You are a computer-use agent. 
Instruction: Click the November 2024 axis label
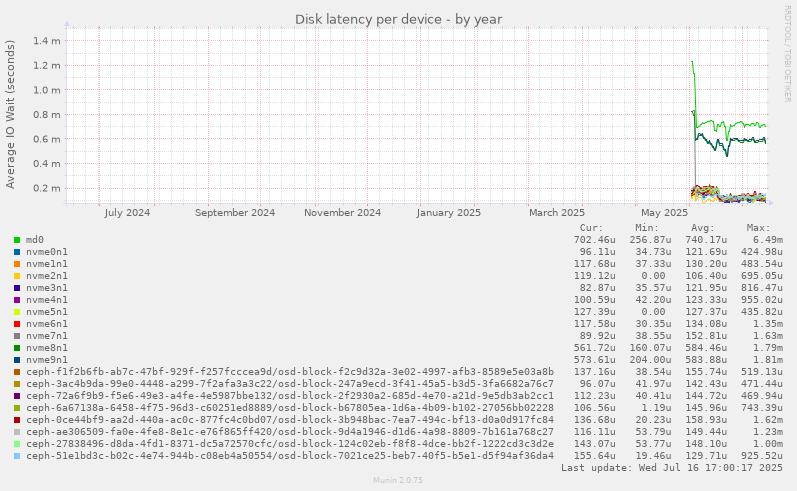(x=343, y=213)
